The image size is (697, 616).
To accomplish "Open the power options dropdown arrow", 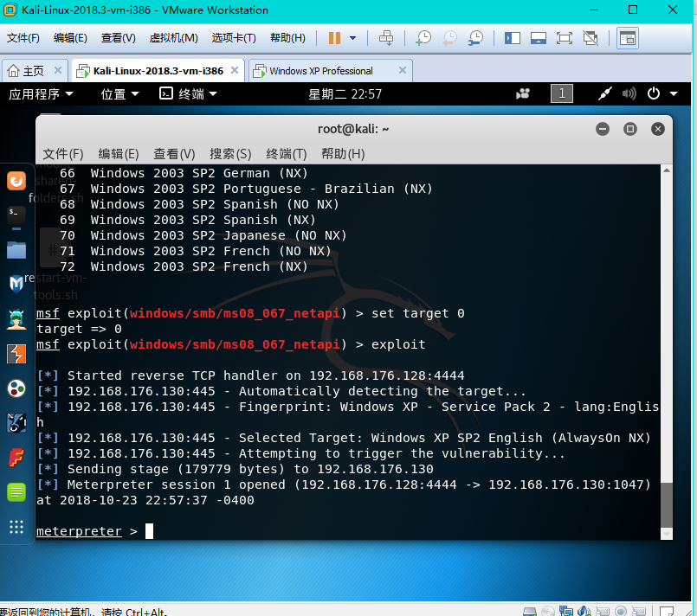I will tap(353, 38).
